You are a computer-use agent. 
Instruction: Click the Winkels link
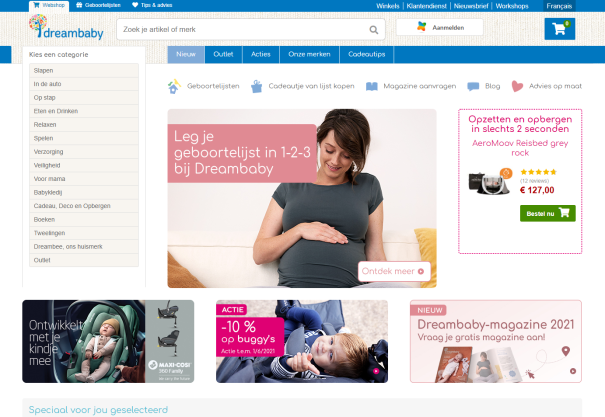click(x=388, y=6)
